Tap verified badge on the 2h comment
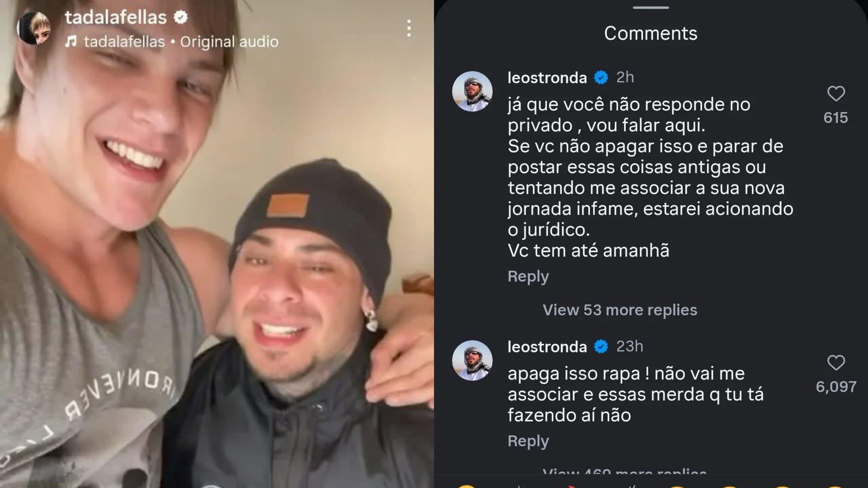 (601, 78)
